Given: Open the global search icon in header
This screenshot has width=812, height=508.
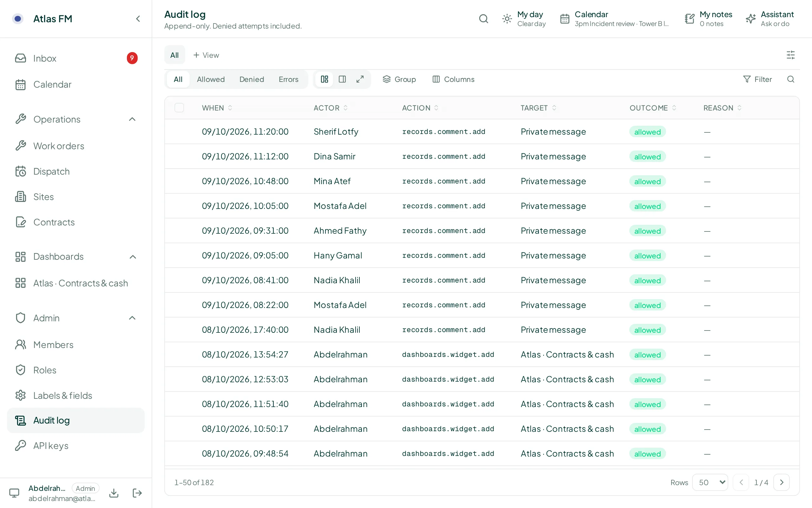Looking at the screenshot, I should 483,19.
